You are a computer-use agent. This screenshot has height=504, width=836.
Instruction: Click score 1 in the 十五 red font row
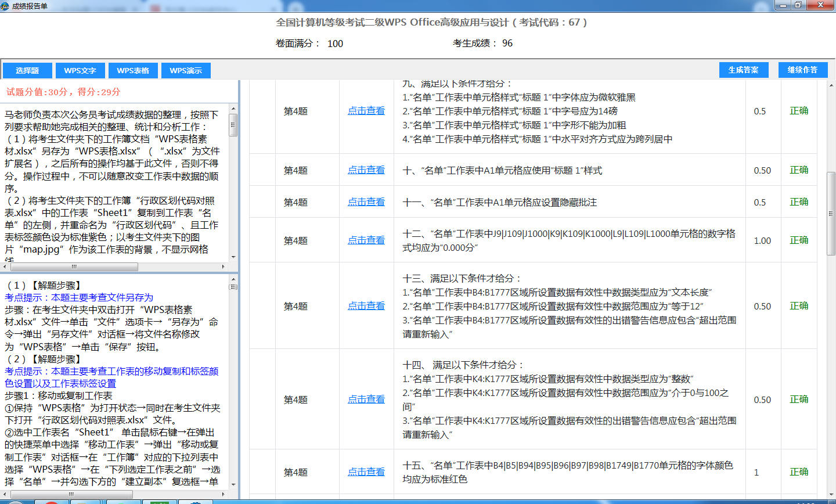click(x=756, y=473)
